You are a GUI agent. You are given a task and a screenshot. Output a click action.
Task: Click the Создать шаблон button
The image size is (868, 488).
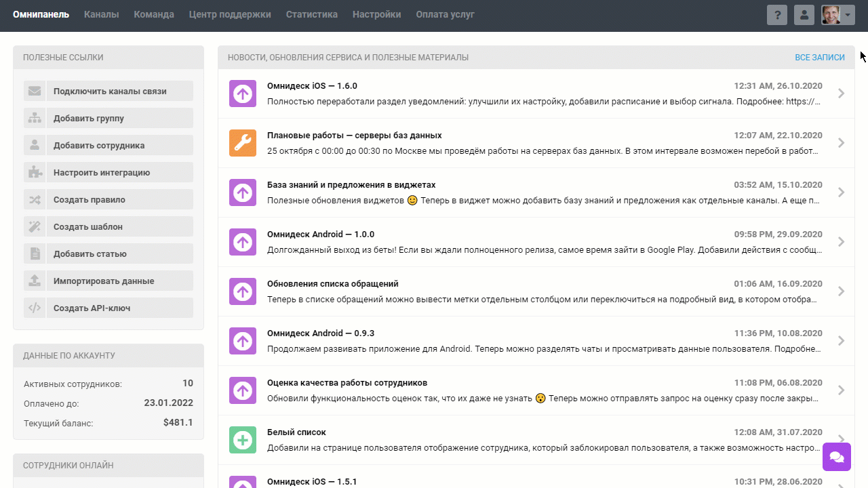coord(120,226)
